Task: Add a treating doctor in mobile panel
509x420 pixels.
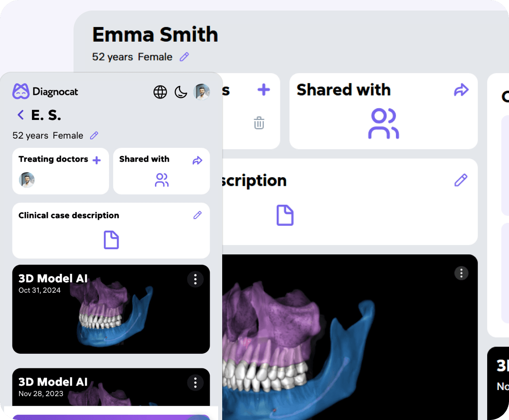Action: click(97, 160)
